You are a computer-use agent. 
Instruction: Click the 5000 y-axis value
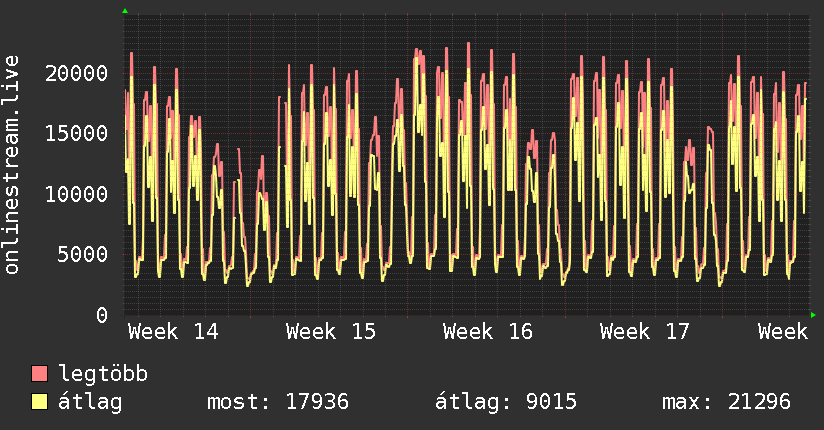[x=83, y=254]
